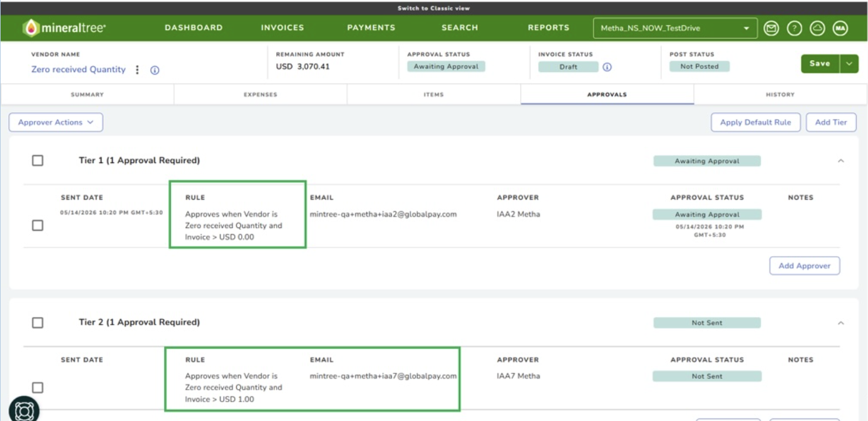Open vendor three-dot options menu
The height and width of the screenshot is (421, 868).
point(137,70)
